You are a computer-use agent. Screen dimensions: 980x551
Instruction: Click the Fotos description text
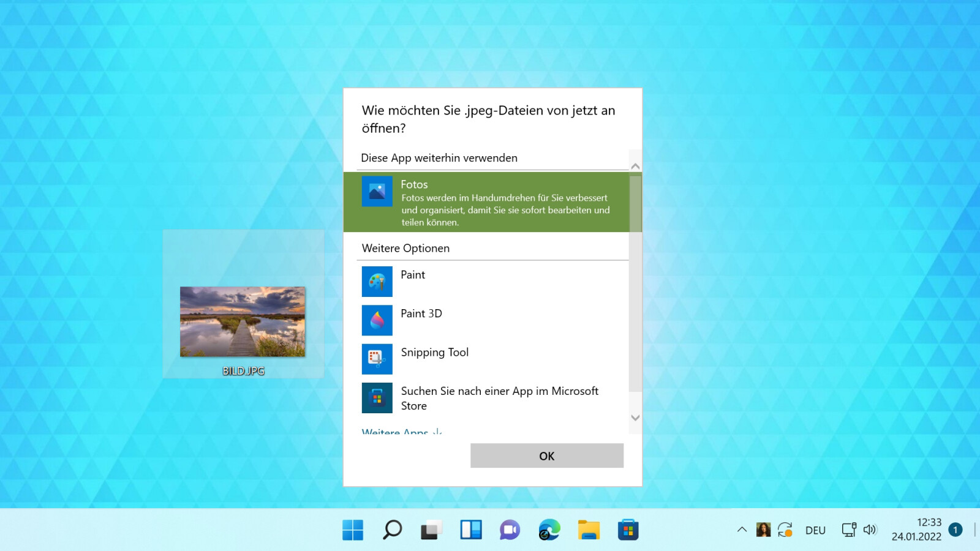(x=505, y=210)
